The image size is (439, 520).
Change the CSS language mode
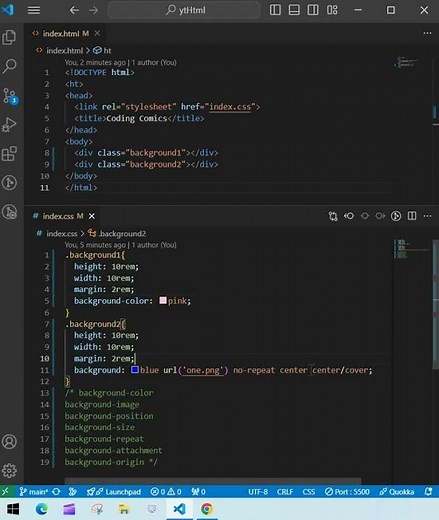coord(309,492)
